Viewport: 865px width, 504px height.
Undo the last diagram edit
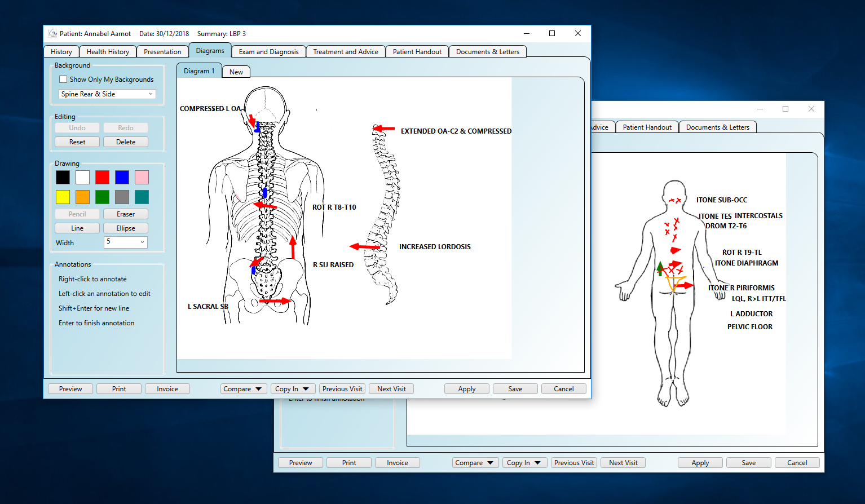coord(77,127)
